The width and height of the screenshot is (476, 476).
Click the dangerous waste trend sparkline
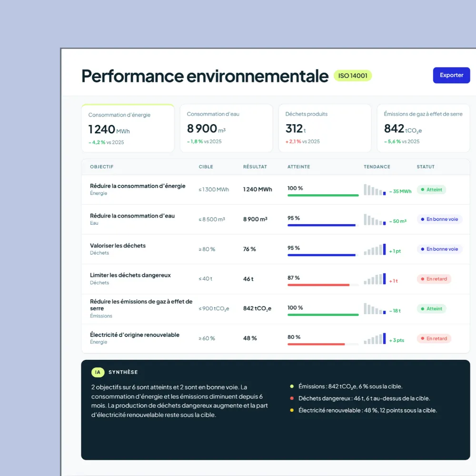click(375, 279)
